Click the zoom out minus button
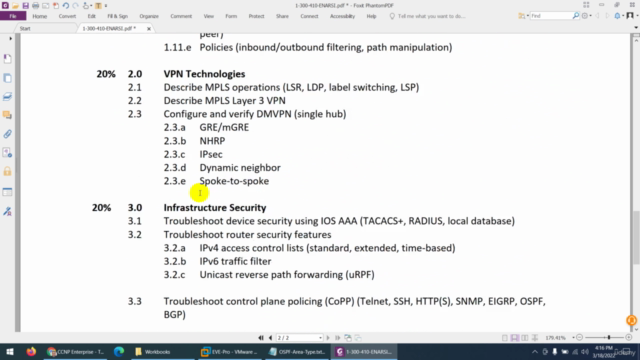The height and width of the screenshot is (360, 640). coord(580,338)
